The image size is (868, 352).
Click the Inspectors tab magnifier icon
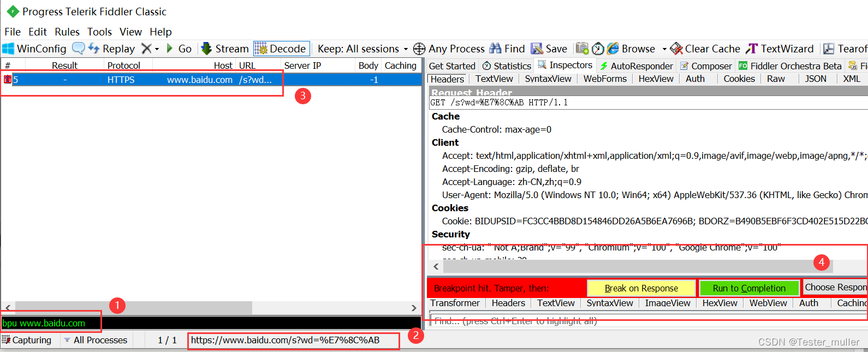coord(542,65)
